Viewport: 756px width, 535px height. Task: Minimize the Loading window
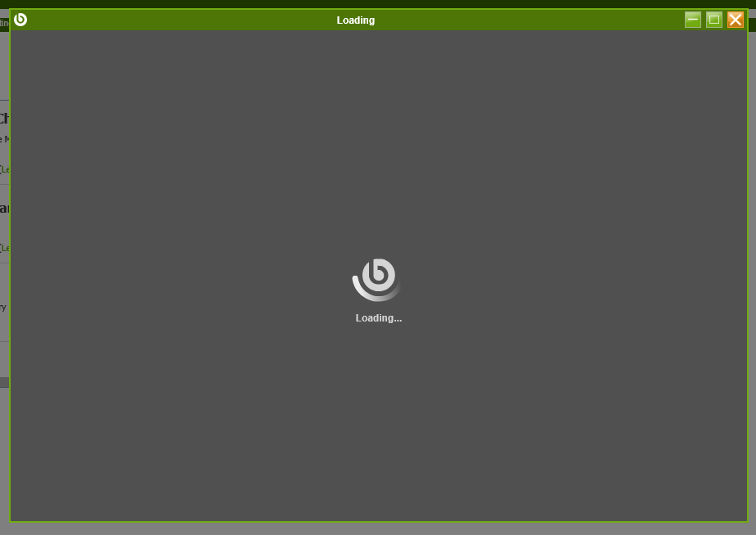(x=693, y=20)
